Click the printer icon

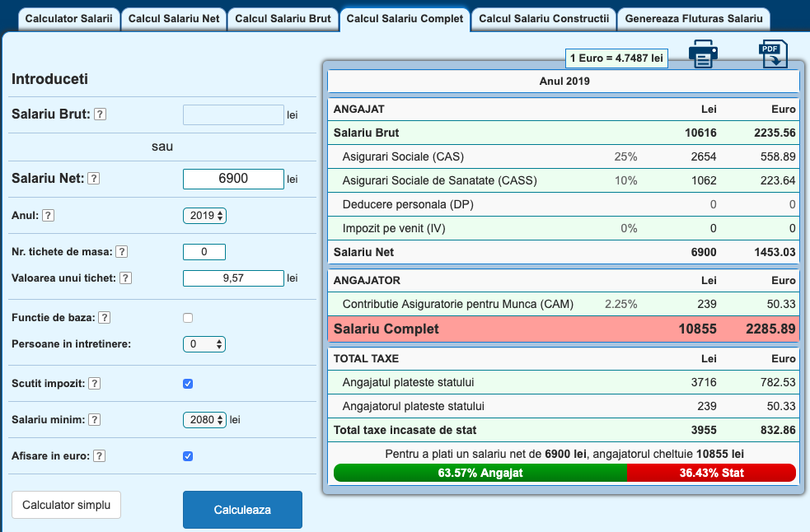(703, 54)
